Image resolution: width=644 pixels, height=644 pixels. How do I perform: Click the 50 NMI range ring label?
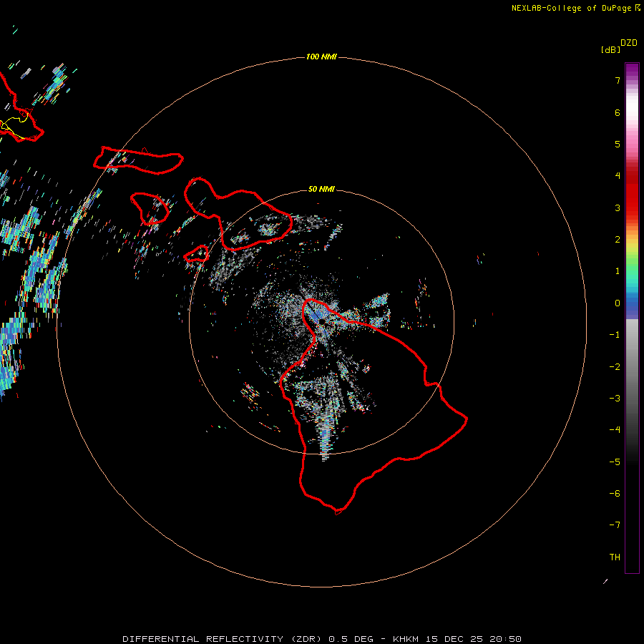point(321,189)
